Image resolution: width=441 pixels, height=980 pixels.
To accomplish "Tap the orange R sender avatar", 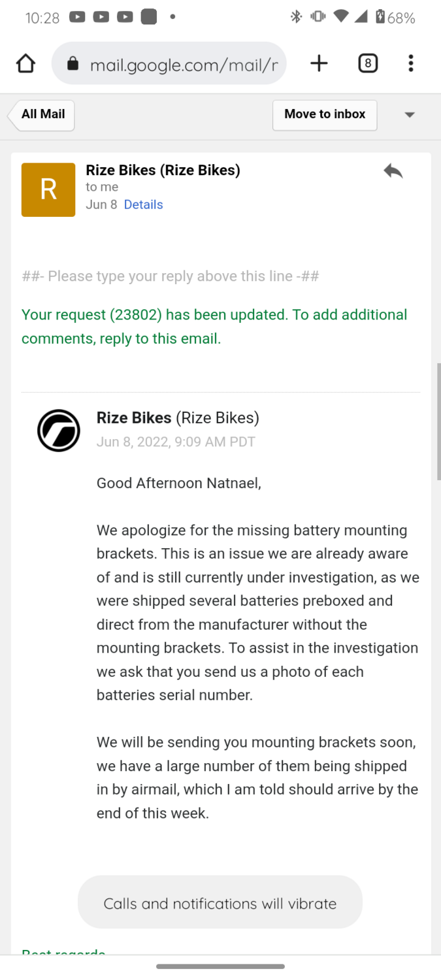I will [48, 189].
